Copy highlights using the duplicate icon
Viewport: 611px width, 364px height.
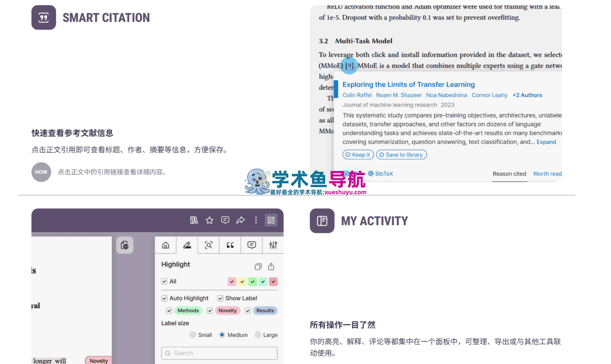[x=258, y=267]
